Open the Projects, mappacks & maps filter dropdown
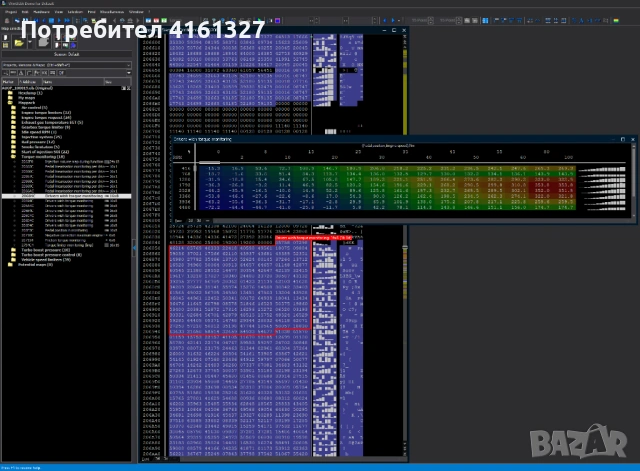 [x=129, y=65]
